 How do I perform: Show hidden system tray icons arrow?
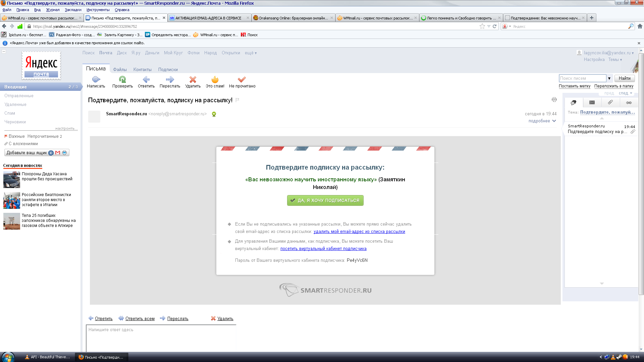pos(601,357)
